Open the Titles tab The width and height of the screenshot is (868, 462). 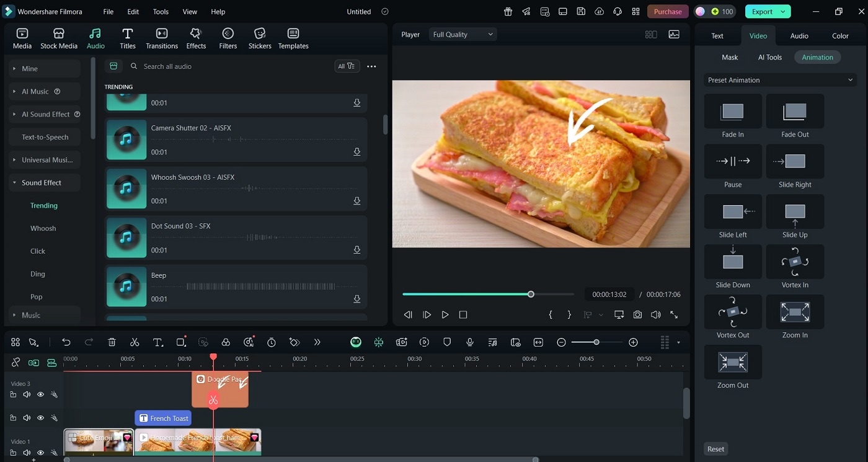(x=128, y=38)
